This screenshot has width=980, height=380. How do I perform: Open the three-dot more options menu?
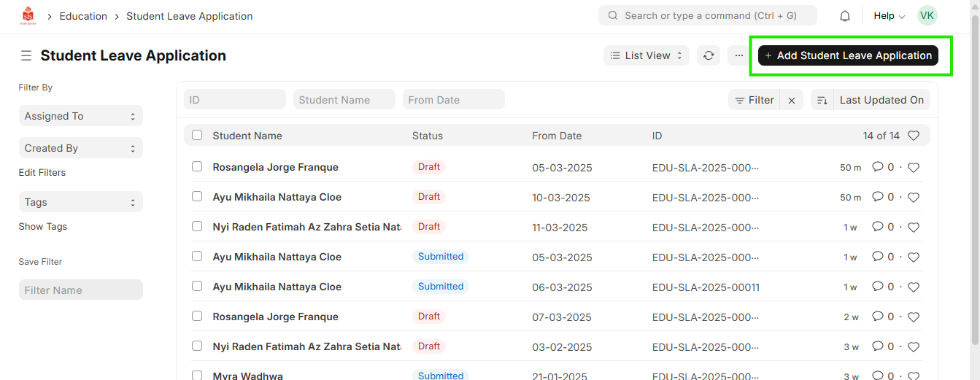point(738,55)
